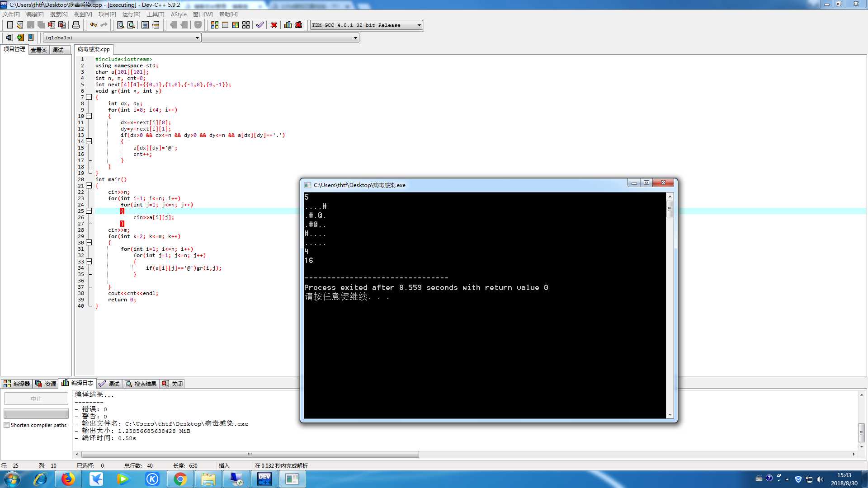Open the 搜索结果 bottom tab
868x488 pixels.
click(141, 384)
